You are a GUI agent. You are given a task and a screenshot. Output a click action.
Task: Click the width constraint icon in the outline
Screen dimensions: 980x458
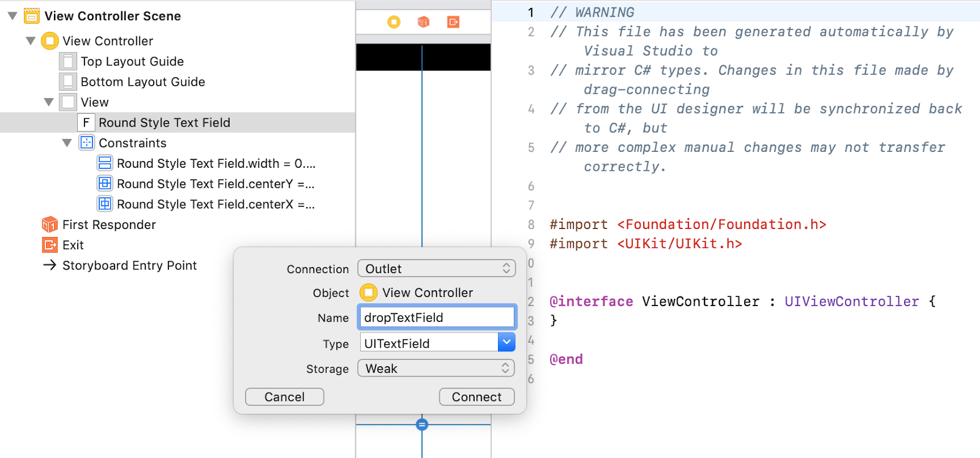105,163
